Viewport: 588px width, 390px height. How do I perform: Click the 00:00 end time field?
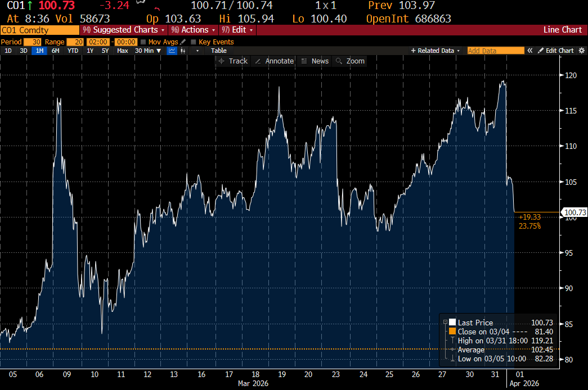click(x=125, y=42)
